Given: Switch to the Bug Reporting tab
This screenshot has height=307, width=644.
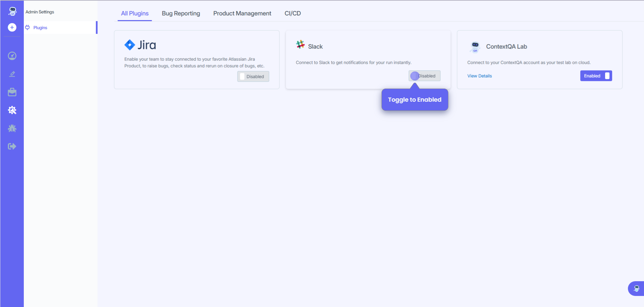Looking at the screenshot, I should (181, 13).
